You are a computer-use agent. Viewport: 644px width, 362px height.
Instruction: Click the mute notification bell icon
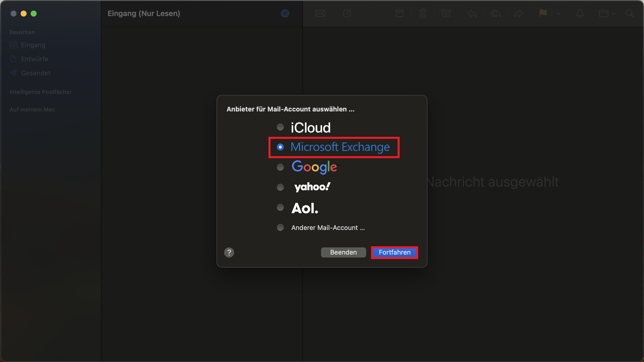point(580,13)
